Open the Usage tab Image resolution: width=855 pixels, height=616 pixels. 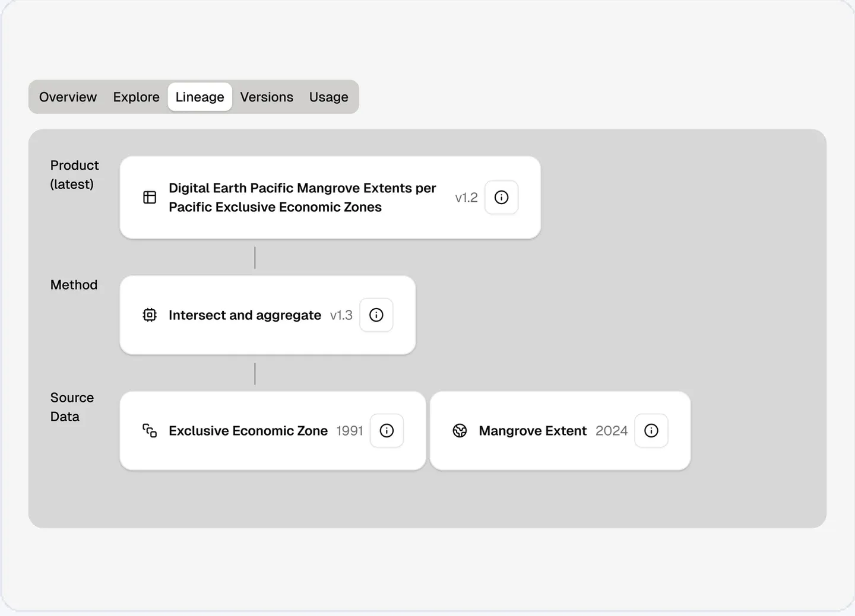coord(328,97)
